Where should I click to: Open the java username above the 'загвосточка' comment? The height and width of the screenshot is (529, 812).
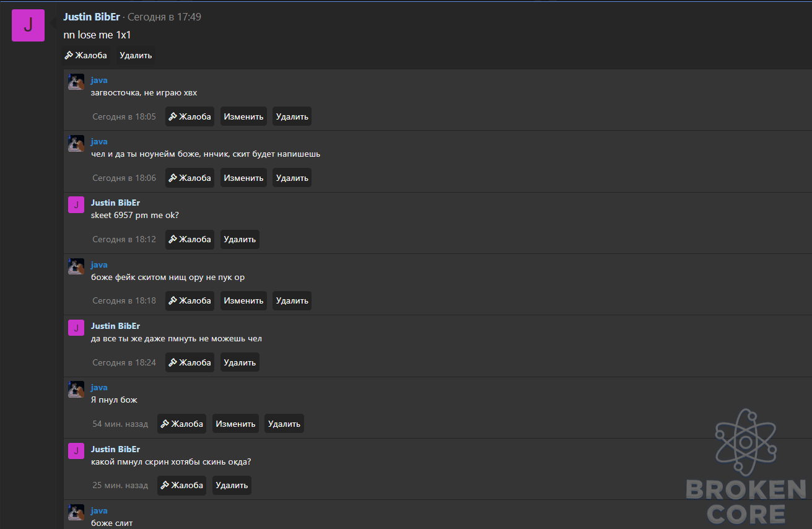pyautogui.click(x=99, y=80)
